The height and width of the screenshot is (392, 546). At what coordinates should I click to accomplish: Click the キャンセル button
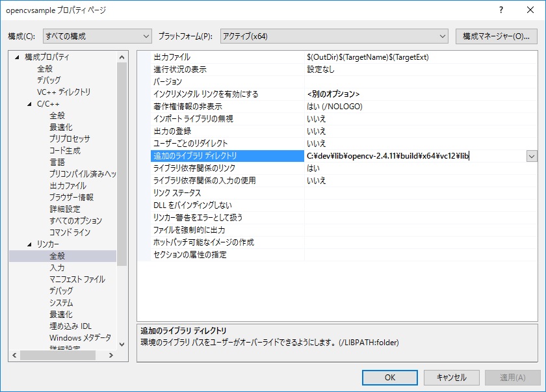(451, 378)
